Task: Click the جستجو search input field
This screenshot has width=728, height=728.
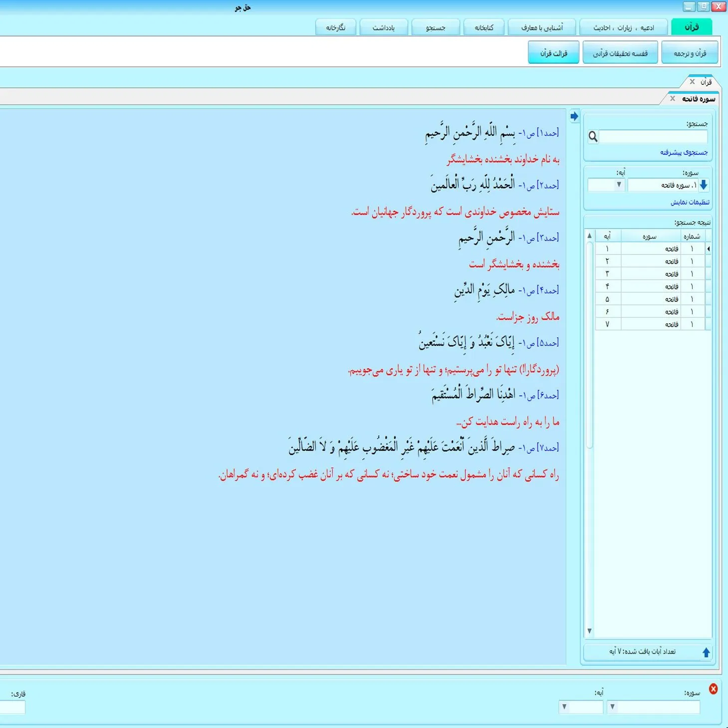Action: click(x=653, y=137)
